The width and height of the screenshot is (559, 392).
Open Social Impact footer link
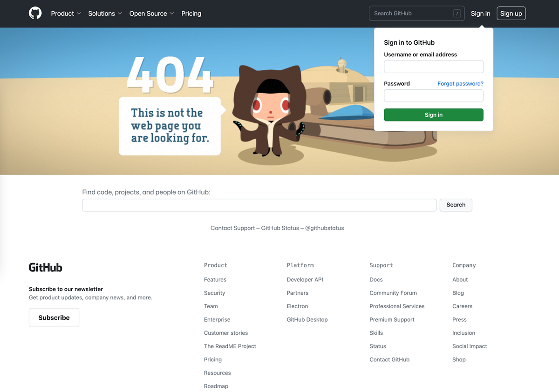pyautogui.click(x=470, y=346)
